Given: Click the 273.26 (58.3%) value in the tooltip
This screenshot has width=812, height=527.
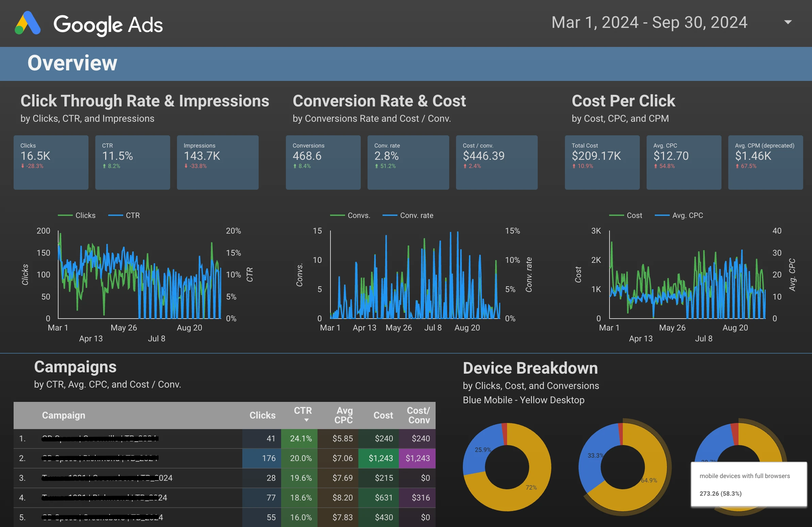Looking at the screenshot, I should point(720,493).
